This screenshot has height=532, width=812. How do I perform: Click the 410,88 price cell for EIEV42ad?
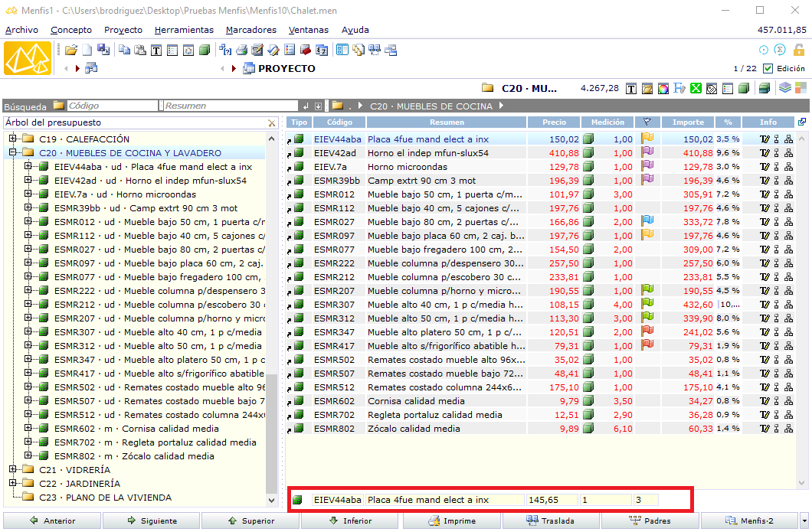click(x=554, y=153)
